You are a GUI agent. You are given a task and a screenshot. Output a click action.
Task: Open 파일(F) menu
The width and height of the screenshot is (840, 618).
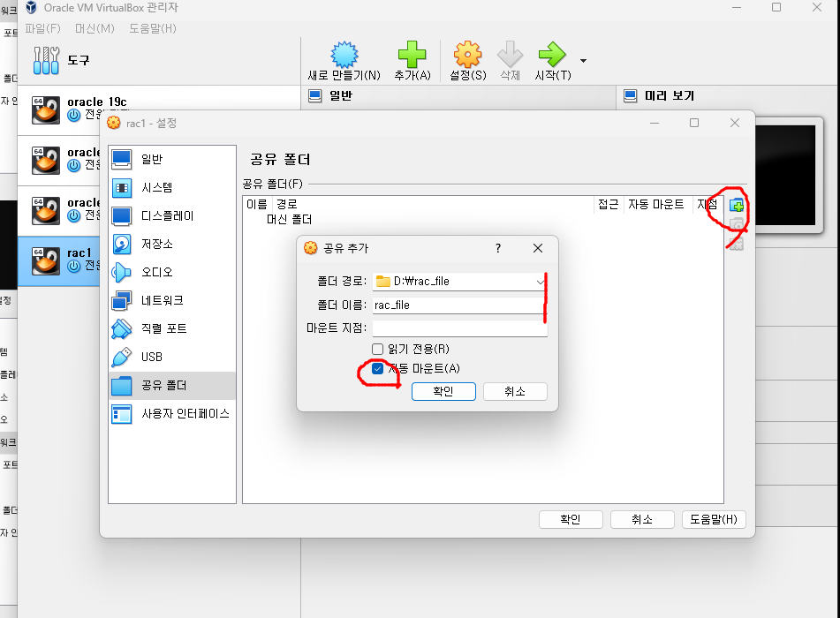43,28
